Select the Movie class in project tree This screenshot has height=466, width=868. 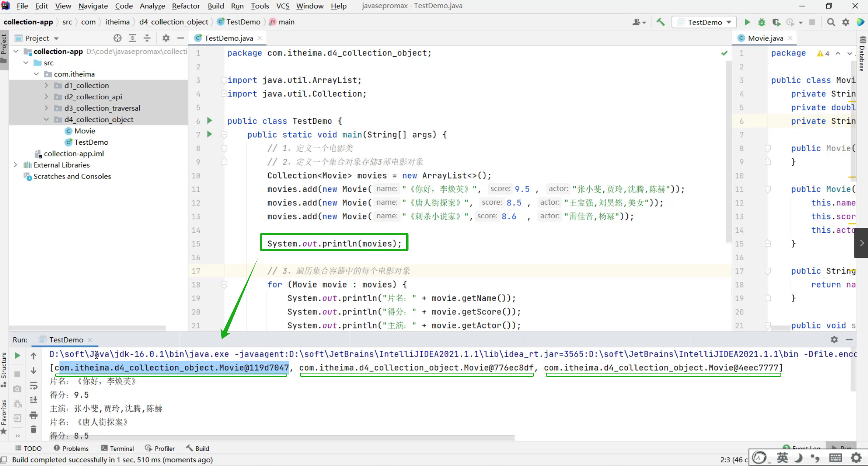coord(85,131)
